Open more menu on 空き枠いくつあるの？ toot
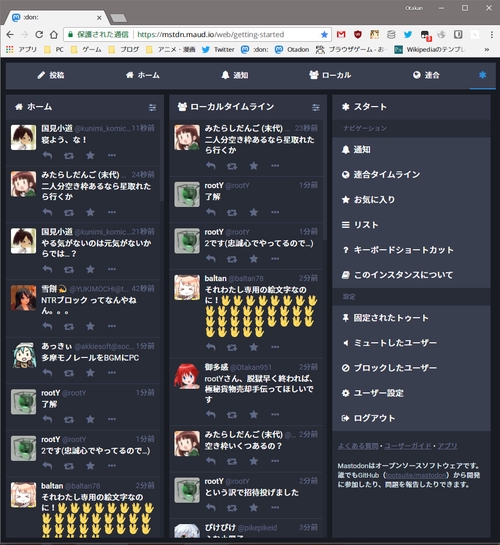The image size is (500, 545). (275, 461)
